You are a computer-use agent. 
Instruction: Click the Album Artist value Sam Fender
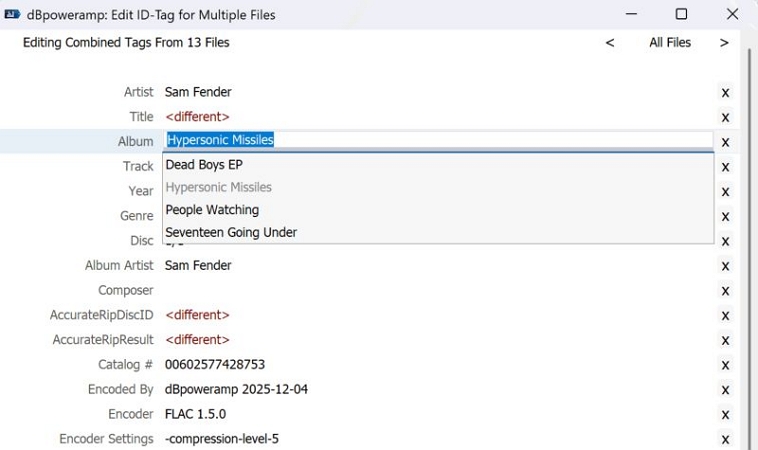[x=198, y=265]
